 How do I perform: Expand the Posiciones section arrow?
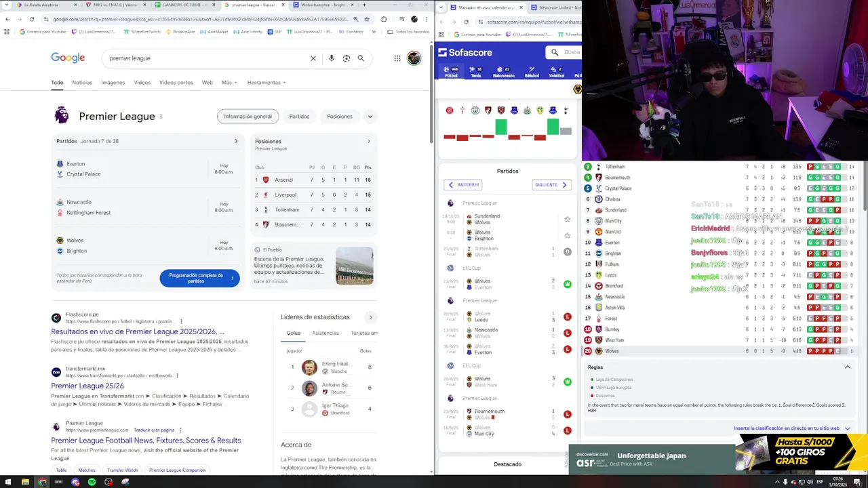pyautogui.click(x=369, y=141)
